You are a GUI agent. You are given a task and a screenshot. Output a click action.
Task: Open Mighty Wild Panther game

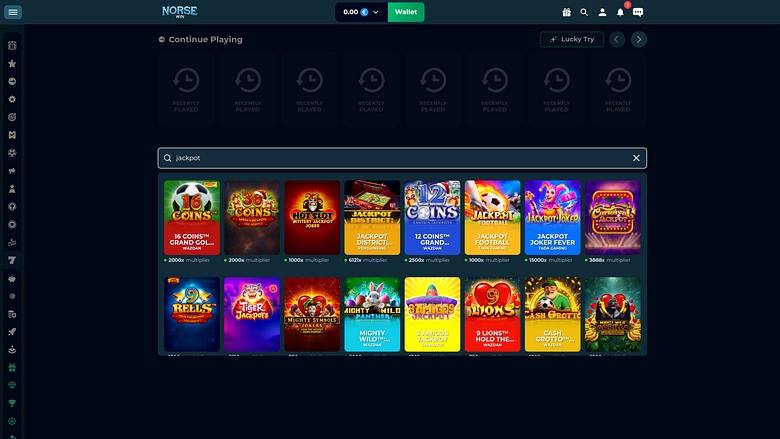[x=372, y=314]
